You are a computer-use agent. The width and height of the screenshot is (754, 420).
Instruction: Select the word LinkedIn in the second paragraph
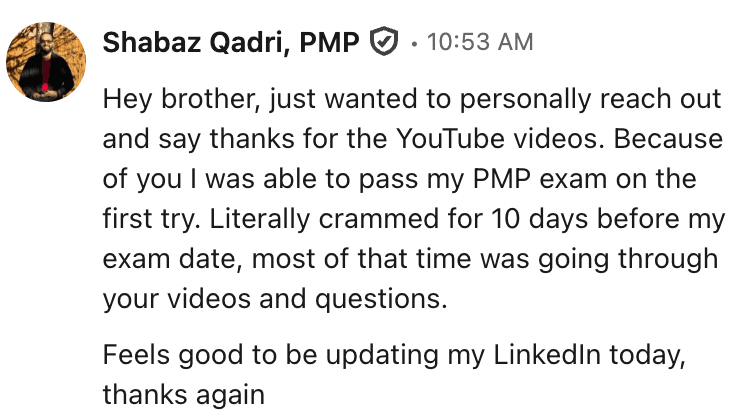click(547, 355)
